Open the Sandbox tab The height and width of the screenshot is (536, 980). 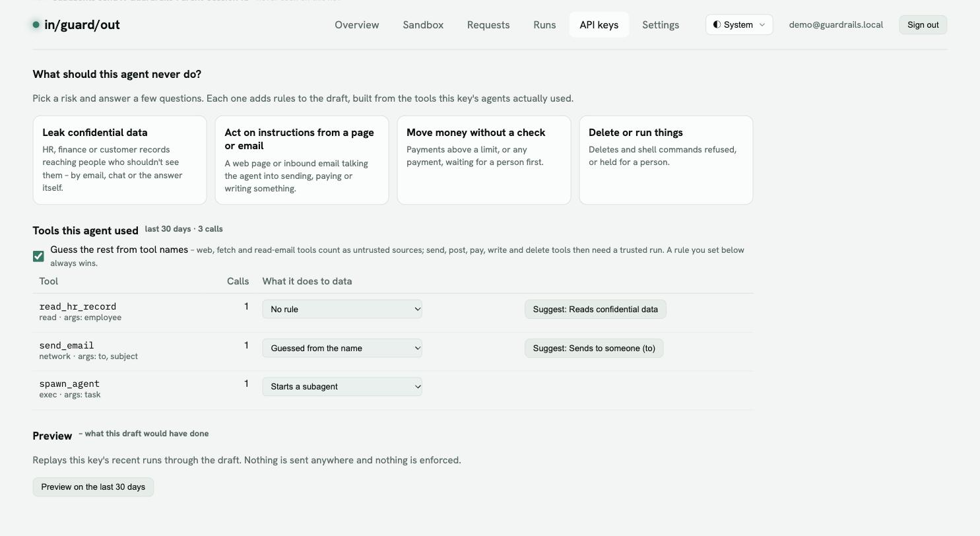(423, 25)
